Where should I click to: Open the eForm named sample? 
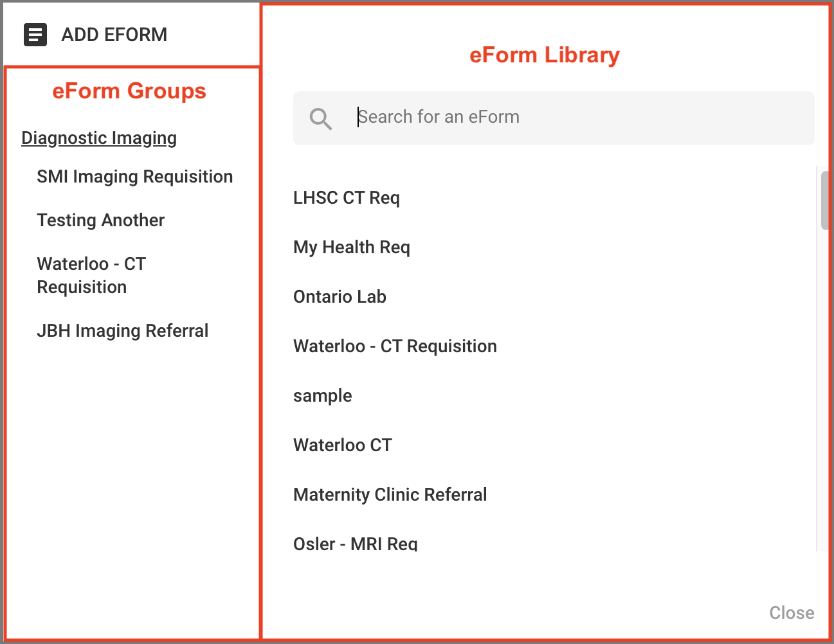[322, 395]
